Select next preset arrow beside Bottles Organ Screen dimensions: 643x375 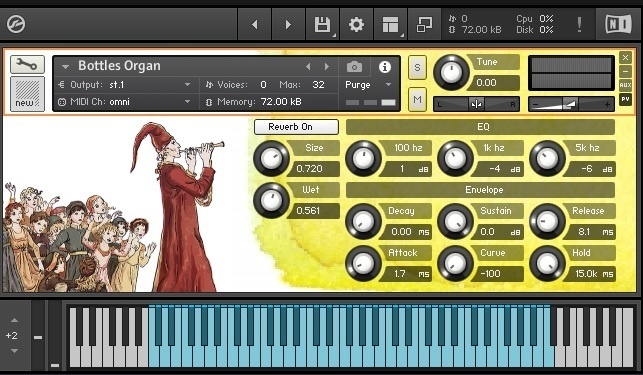click(x=327, y=66)
